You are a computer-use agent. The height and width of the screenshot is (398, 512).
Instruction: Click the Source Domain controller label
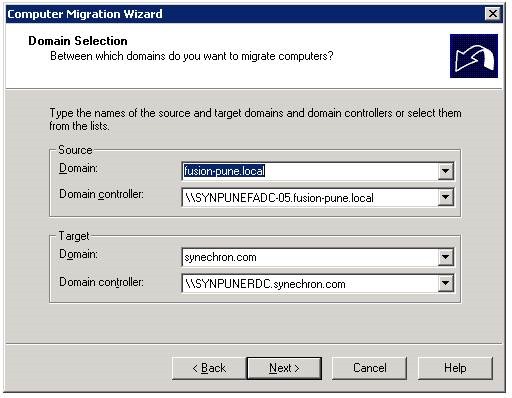click(x=101, y=194)
